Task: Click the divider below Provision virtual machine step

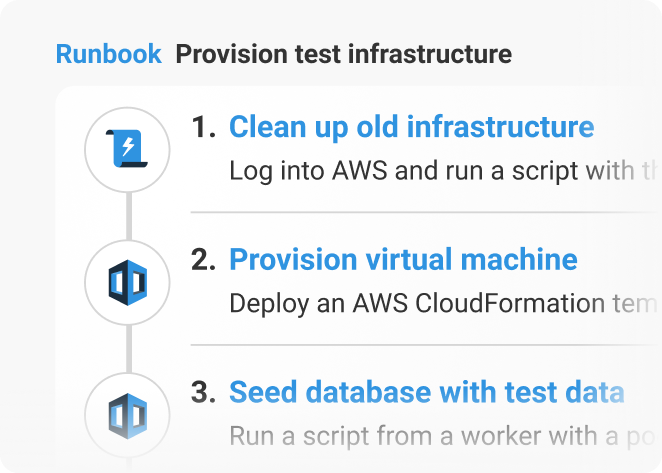Action: 426,345
